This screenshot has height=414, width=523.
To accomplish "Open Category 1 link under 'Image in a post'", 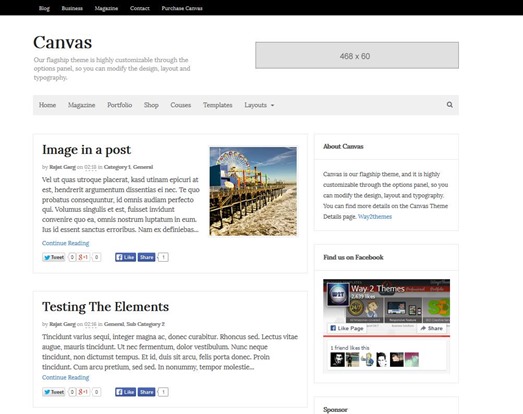I will [117, 167].
